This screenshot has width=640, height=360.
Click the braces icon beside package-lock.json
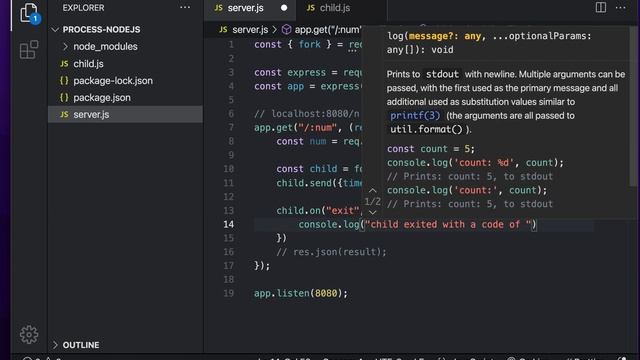click(64, 81)
